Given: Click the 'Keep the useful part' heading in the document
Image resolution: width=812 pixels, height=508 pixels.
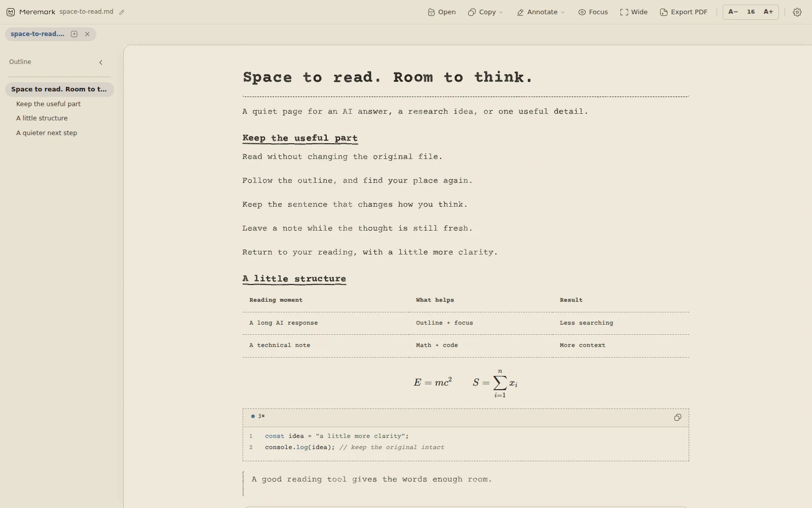Looking at the screenshot, I should (300, 138).
